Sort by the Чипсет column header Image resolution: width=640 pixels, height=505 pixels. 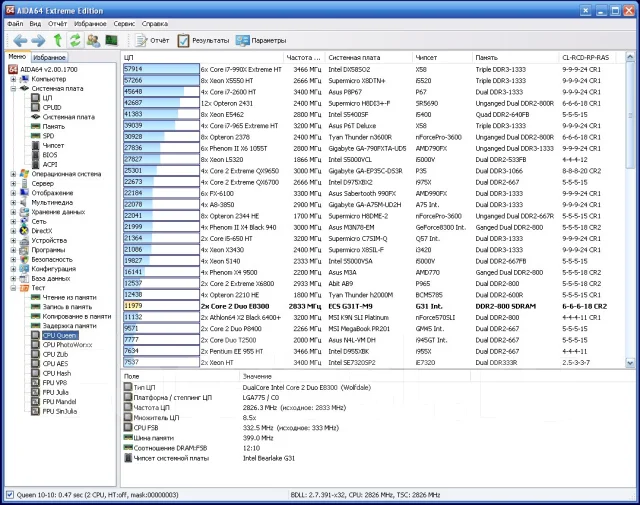pos(442,58)
